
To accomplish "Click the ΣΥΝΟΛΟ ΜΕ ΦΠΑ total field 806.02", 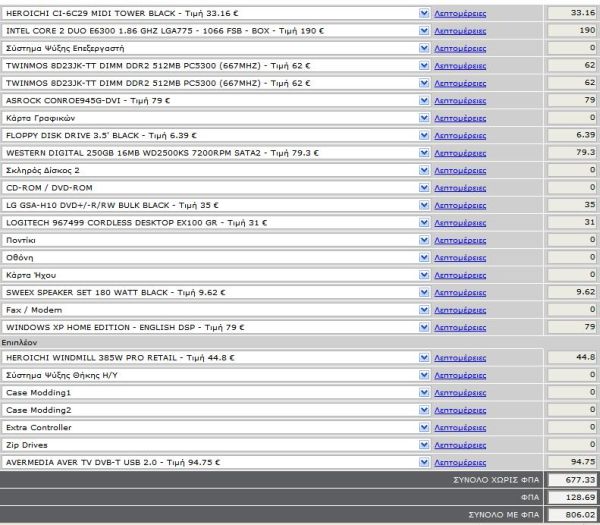I will (x=572, y=515).
